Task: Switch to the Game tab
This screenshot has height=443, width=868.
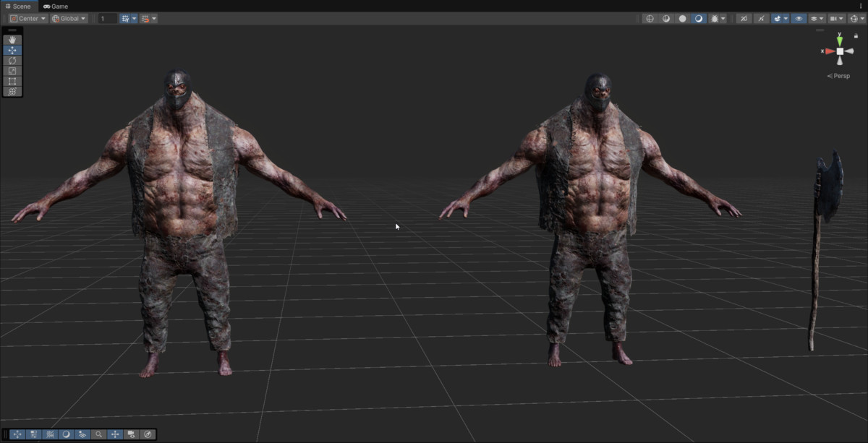Action: 56,6
